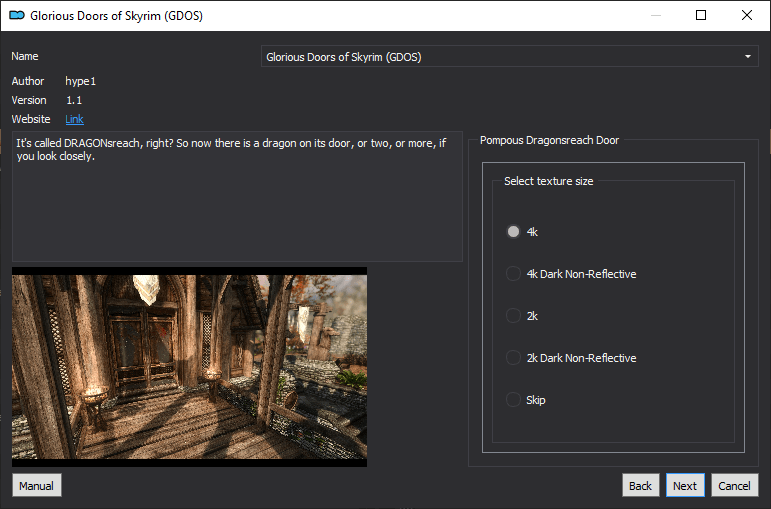771x509 pixels.
Task: Click the Select texture size label
Action: 548,181
